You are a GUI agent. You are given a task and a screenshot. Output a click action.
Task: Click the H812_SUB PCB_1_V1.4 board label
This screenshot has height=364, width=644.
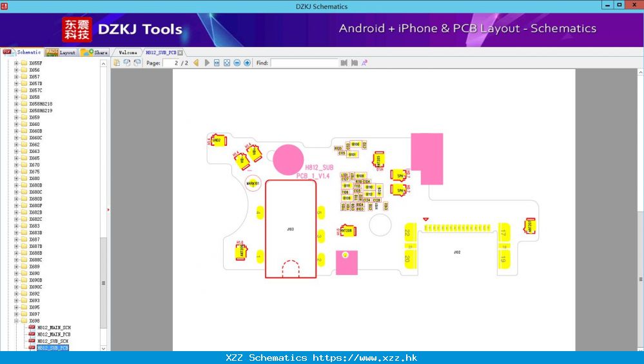pyautogui.click(x=316, y=172)
